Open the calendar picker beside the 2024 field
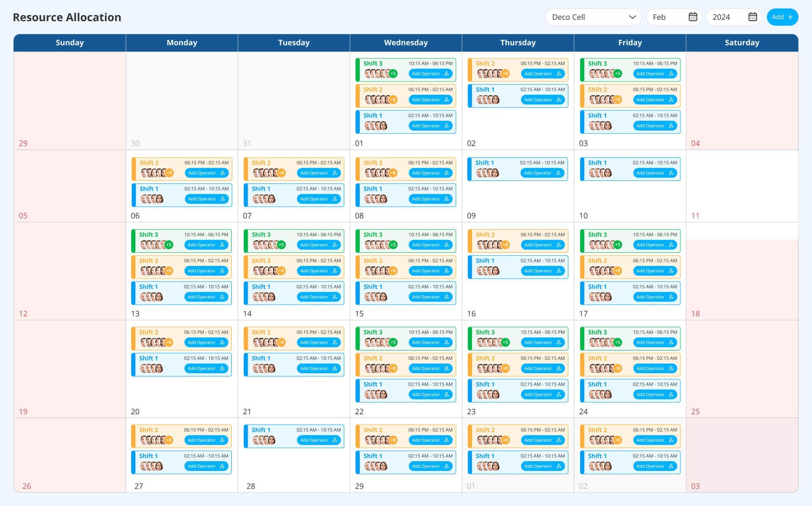This screenshot has width=812, height=506. [752, 17]
